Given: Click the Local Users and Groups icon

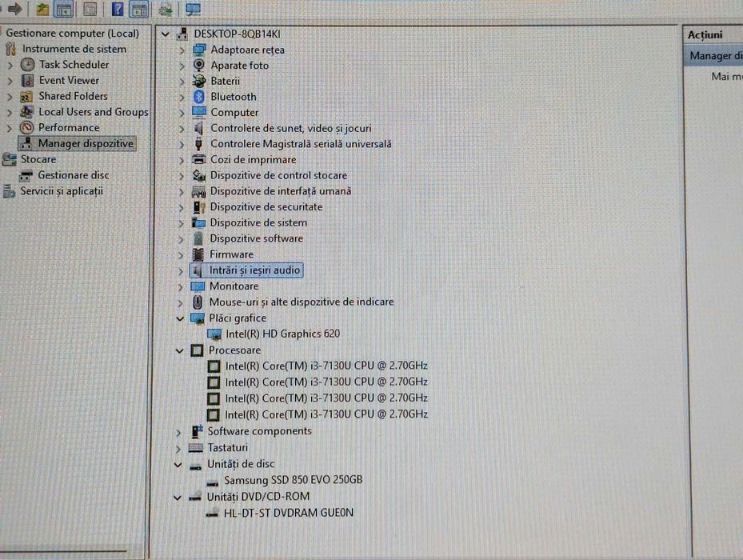Looking at the screenshot, I should tap(26, 112).
